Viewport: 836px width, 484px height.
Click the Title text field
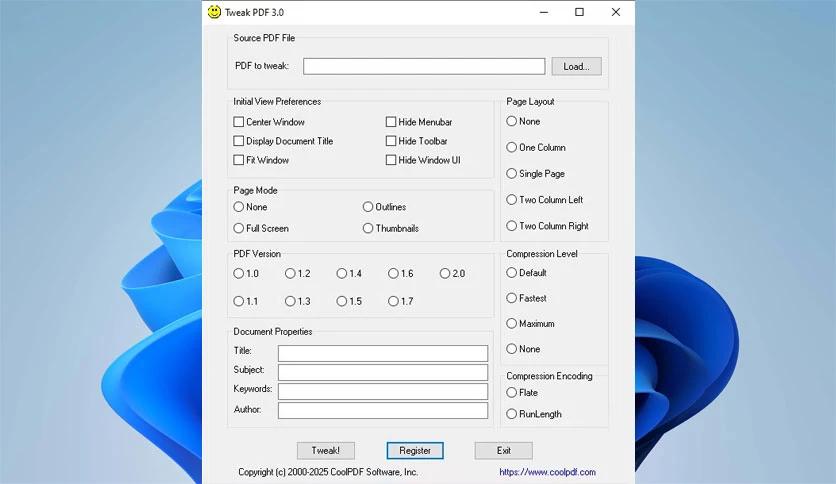pyautogui.click(x=382, y=353)
